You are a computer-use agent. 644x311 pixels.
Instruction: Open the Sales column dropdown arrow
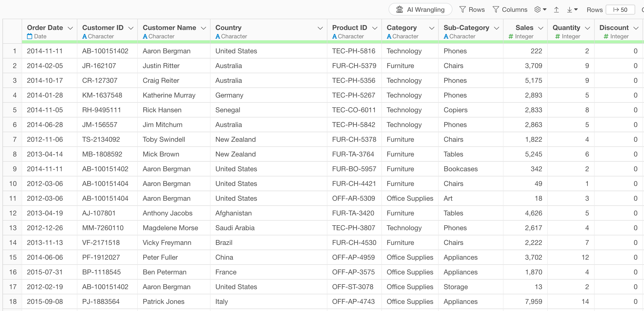point(541,28)
